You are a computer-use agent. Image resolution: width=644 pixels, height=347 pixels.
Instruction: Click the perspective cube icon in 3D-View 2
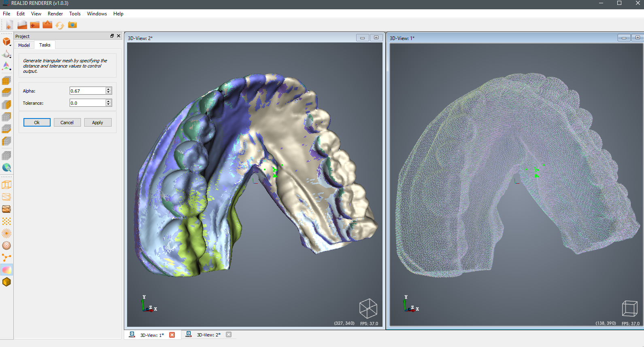click(368, 309)
